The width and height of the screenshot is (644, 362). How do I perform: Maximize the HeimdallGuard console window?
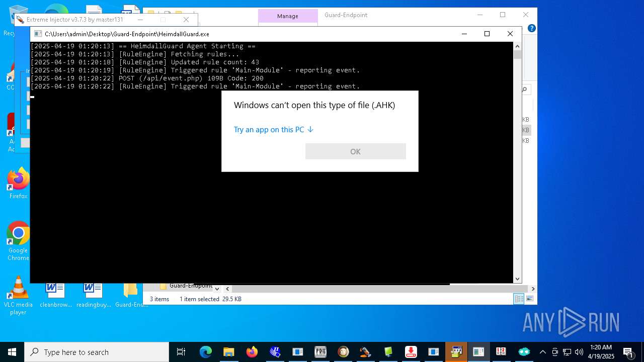point(487,34)
